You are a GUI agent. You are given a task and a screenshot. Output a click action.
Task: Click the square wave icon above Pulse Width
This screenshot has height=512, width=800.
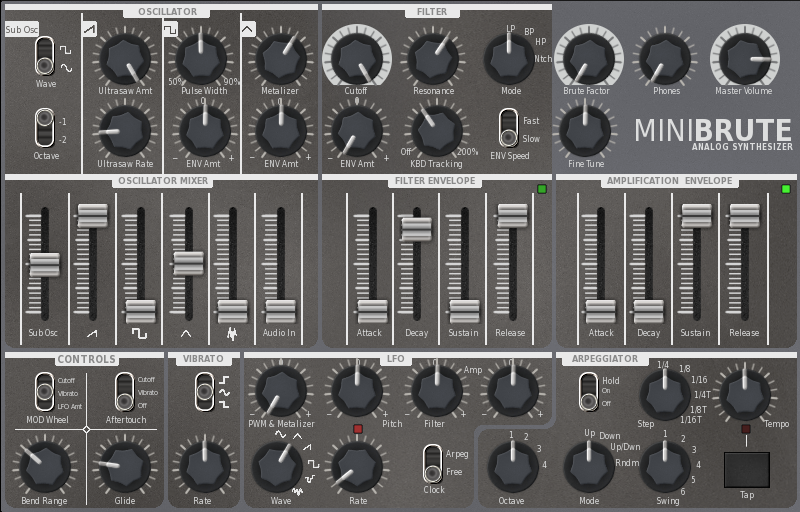(170, 29)
